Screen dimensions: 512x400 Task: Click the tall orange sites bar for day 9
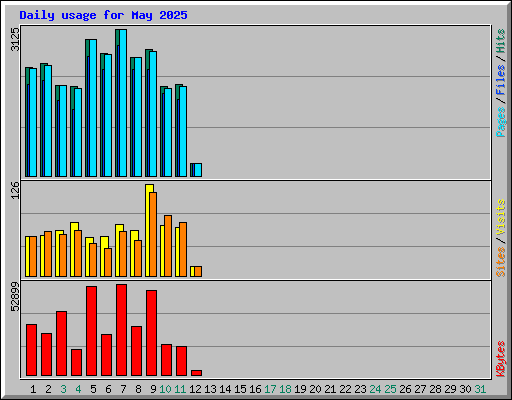153,234
